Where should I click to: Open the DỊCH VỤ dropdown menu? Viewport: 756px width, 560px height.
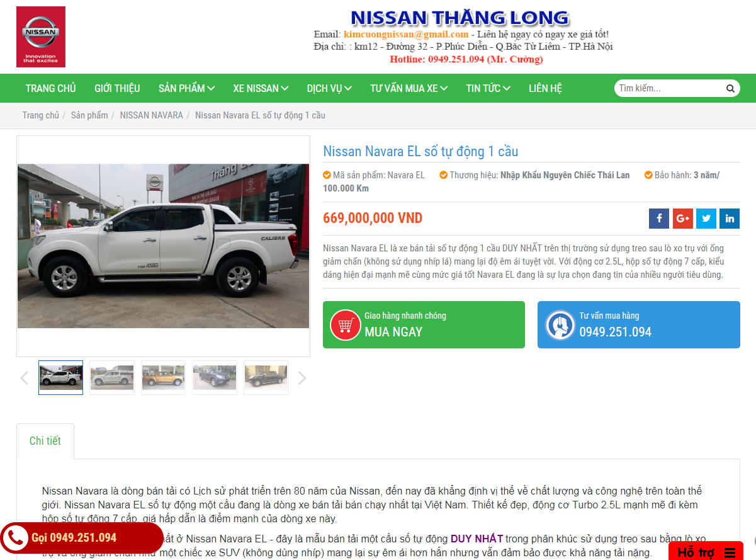tap(329, 88)
